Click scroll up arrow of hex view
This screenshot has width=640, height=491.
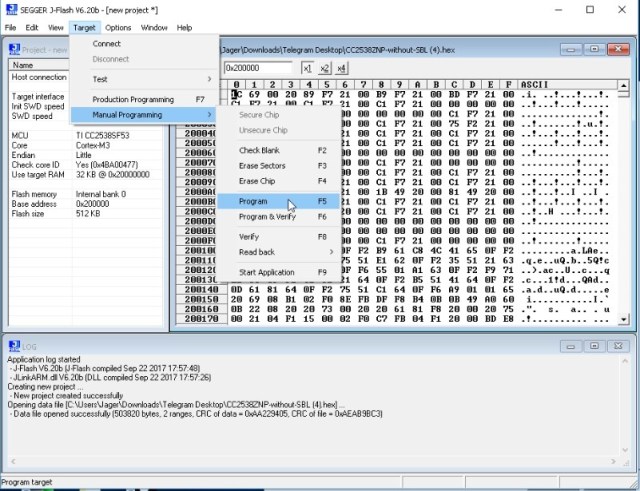[x=623, y=86]
